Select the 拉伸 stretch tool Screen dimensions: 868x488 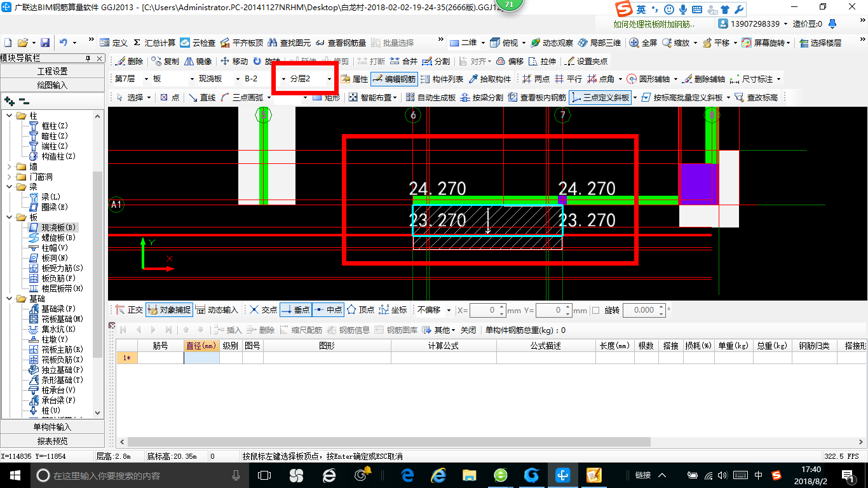542,62
